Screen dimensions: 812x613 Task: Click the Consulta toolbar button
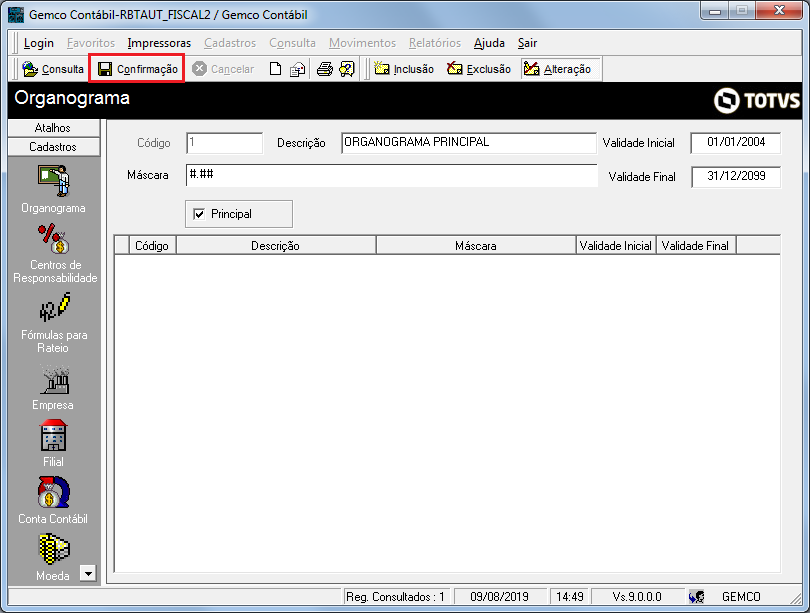point(52,69)
